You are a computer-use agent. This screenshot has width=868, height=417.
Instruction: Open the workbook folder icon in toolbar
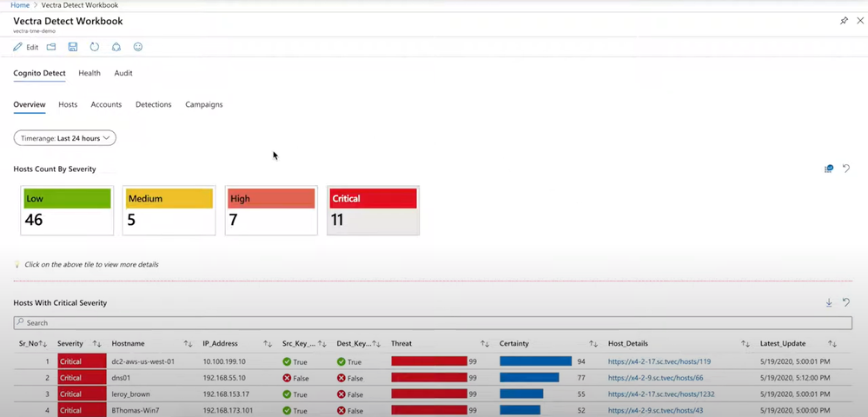tap(51, 47)
